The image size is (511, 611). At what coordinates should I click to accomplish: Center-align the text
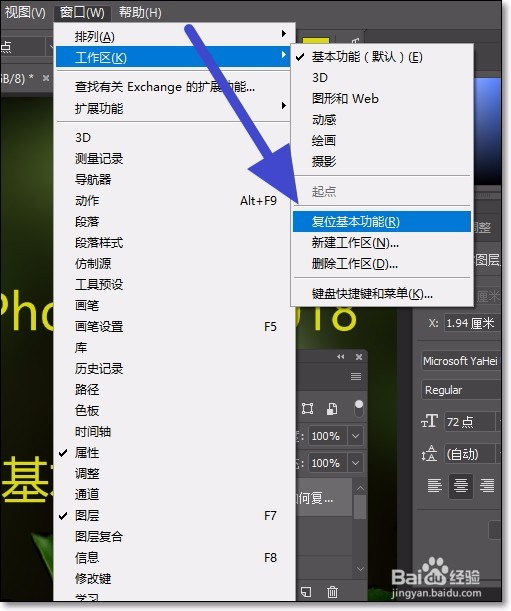click(461, 486)
